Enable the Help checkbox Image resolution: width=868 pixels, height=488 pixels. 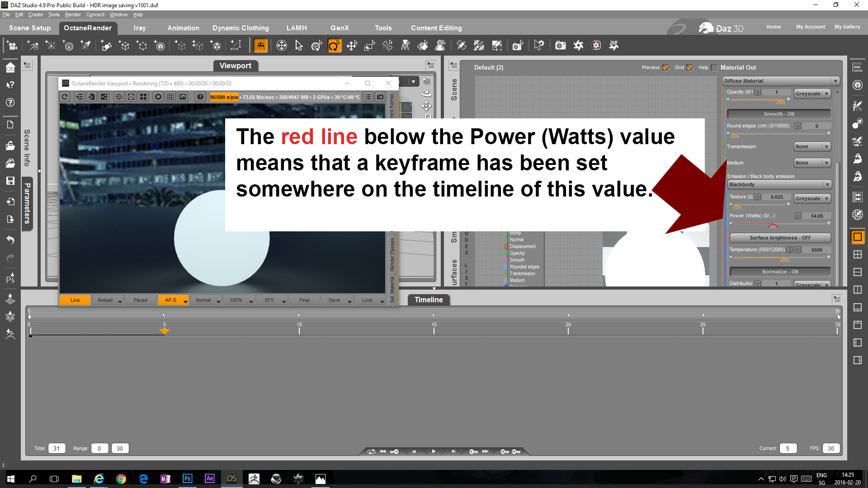tap(714, 68)
